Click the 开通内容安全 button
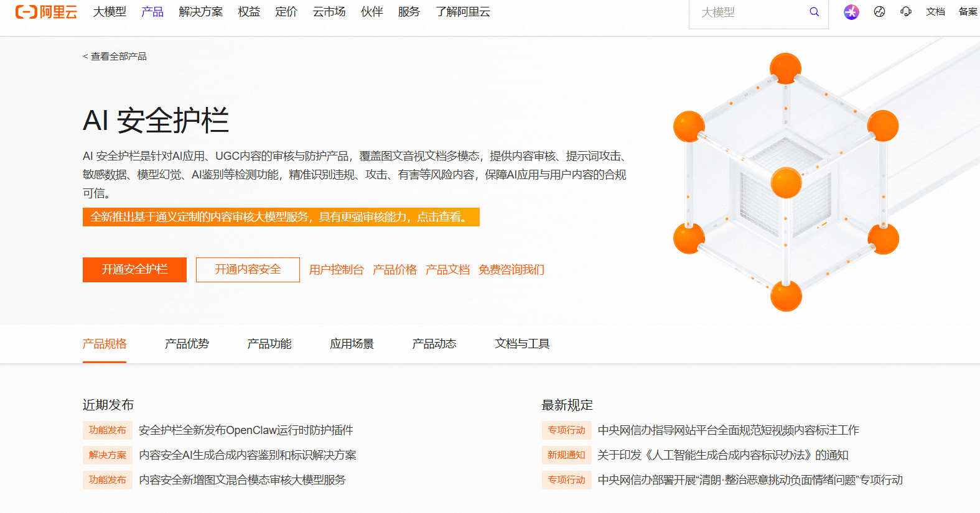Viewport: 980px width, 513px height. pyautogui.click(x=248, y=270)
